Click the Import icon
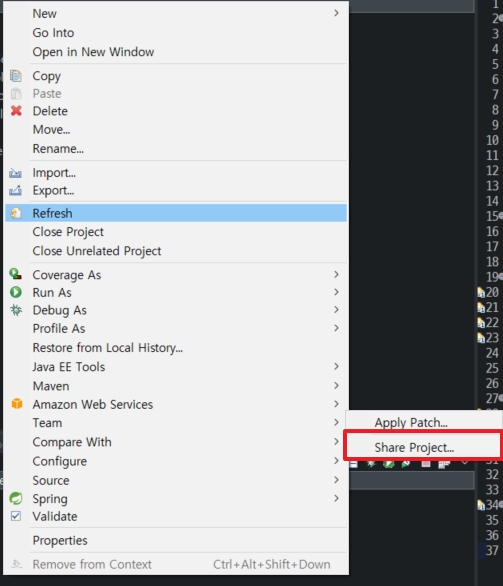The image size is (503, 586). [15, 173]
